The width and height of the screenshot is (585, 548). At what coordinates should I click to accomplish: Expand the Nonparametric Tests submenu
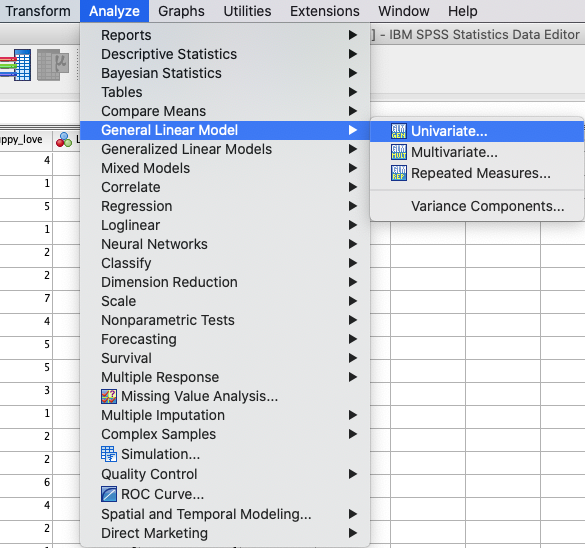pos(225,320)
